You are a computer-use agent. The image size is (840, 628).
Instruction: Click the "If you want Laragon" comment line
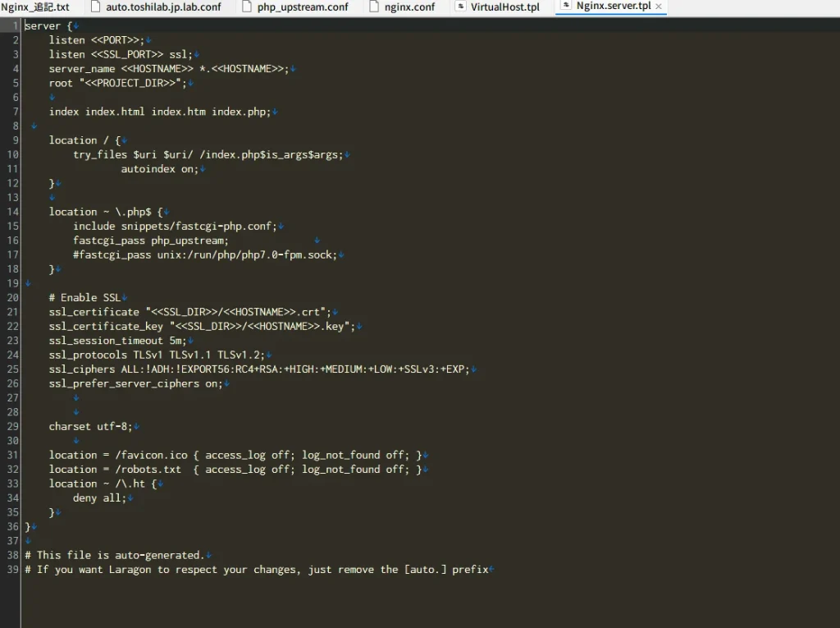(x=257, y=570)
